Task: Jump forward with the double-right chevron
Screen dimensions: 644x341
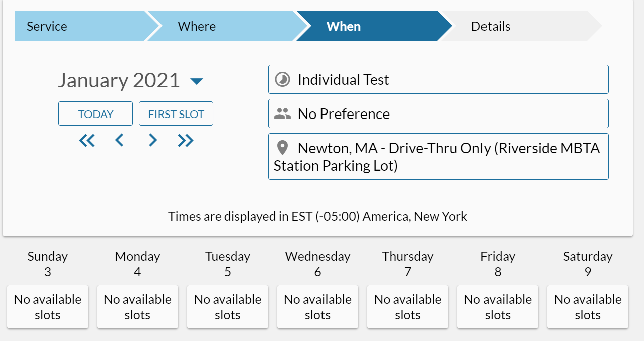Action: (x=186, y=141)
